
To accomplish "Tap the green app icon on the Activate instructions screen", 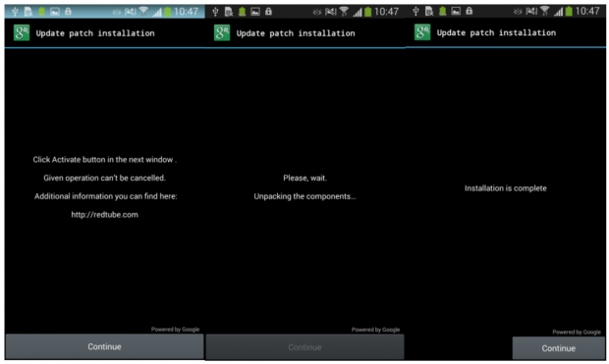I will click(x=22, y=33).
